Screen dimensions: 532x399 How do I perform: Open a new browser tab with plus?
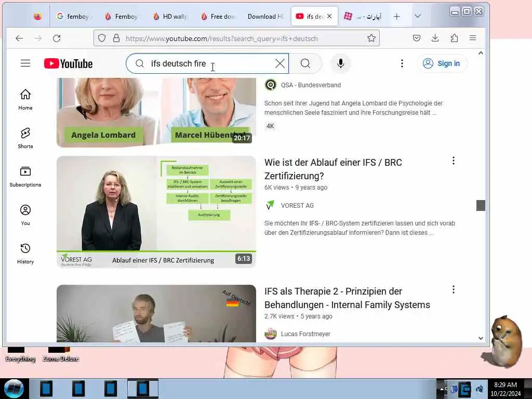pos(396,16)
